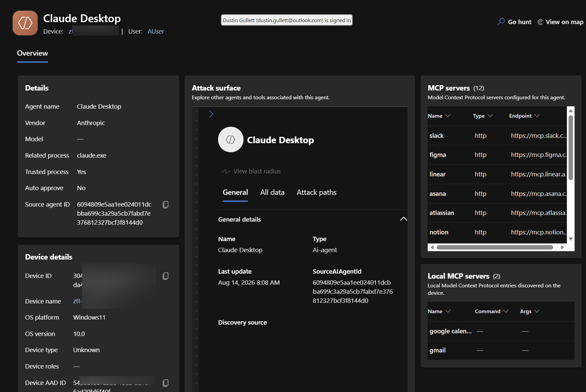Open the Device name link
Image resolution: width=586 pixels, height=392 pixels.
(77, 301)
